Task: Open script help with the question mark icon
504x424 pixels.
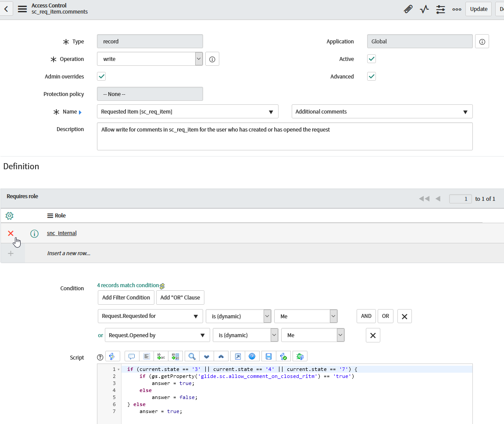Action: pos(252,356)
